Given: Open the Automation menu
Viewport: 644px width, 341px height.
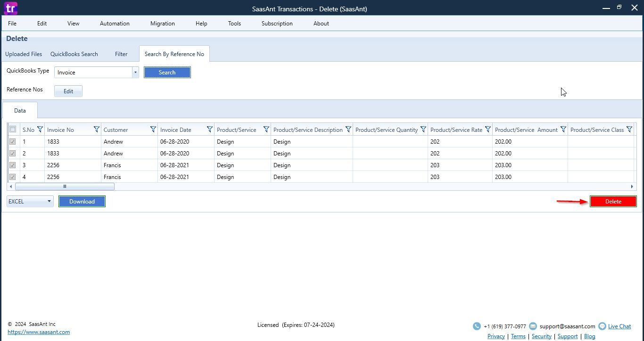Looking at the screenshot, I should point(115,23).
